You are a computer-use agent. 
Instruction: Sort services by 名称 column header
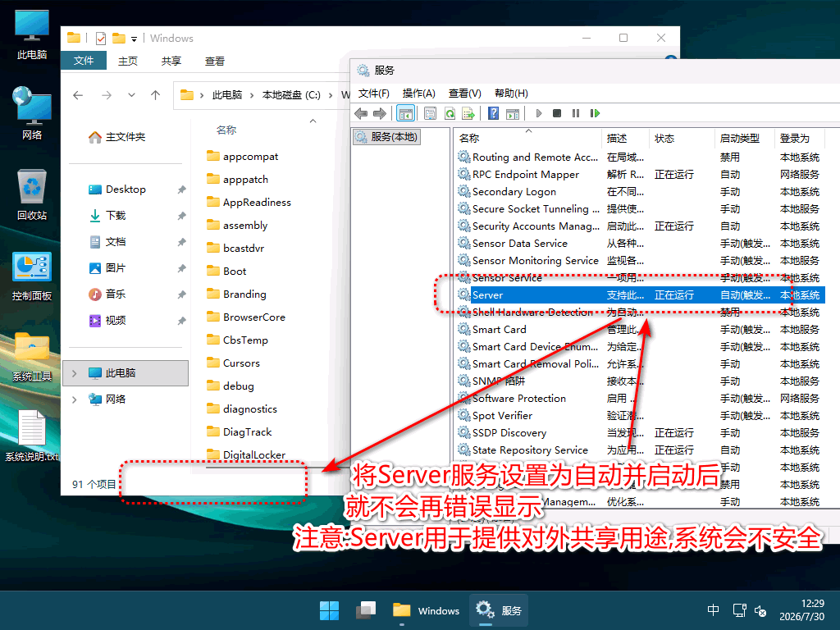click(x=527, y=138)
